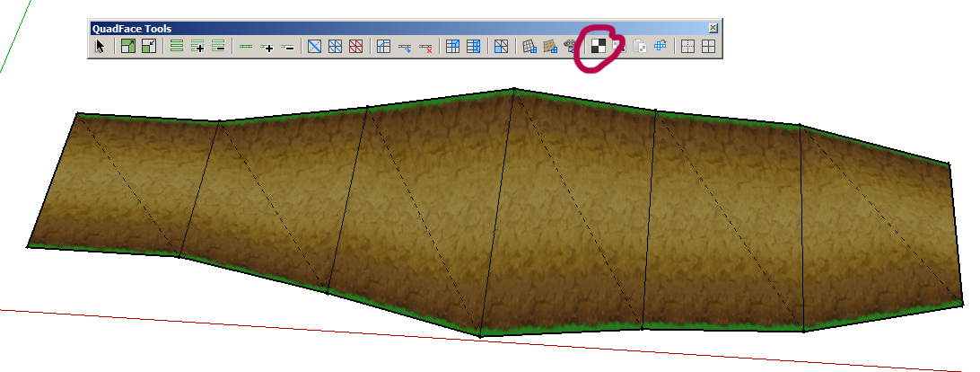This screenshot has width=980, height=372.
Task: Click the red diagonal grid icon
Action: coord(356,47)
